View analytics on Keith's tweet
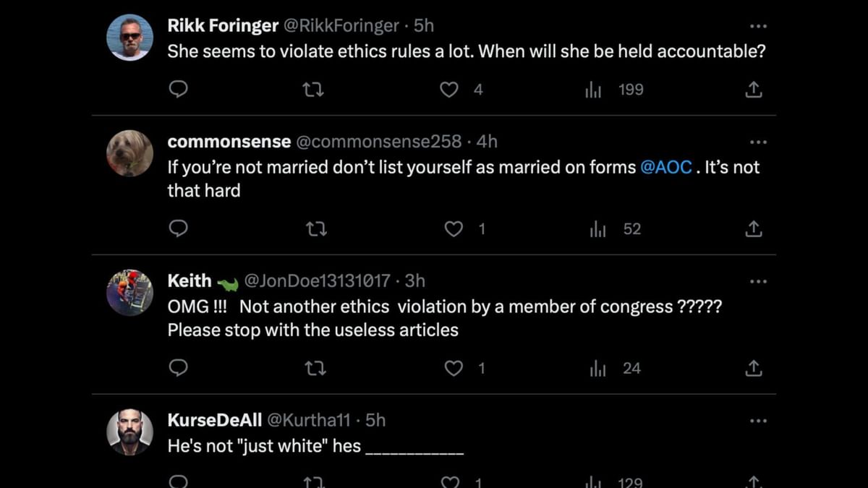 coord(597,369)
